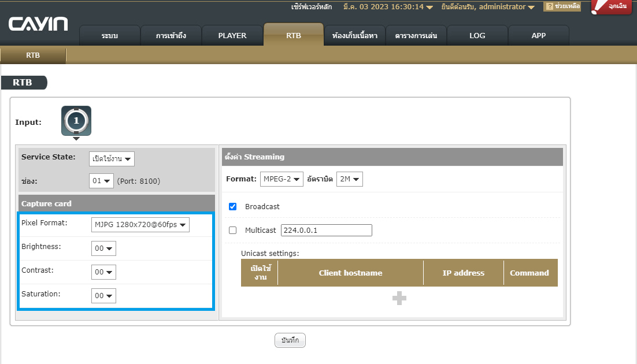Click the บันทึก save button

(x=290, y=340)
